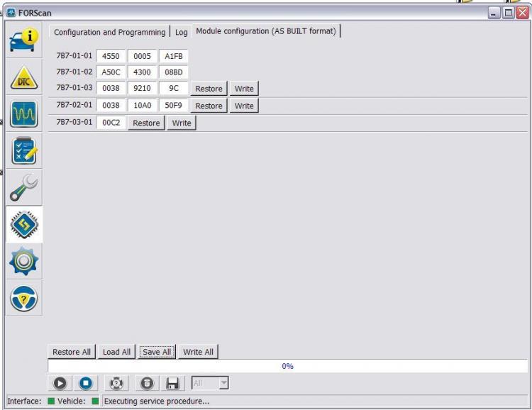The height and width of the screenshot is (410, 532).
Task: Open the DTC trouble codes section
Action: pos(23,77)
